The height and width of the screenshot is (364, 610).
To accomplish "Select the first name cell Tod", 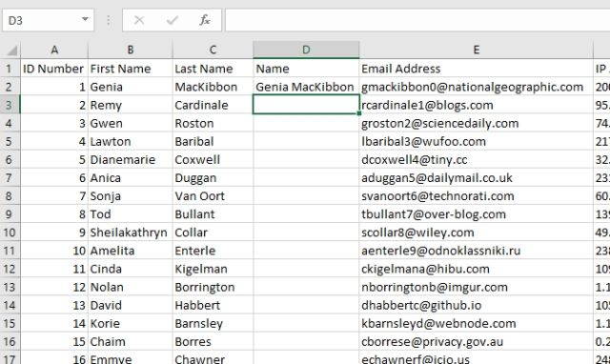I will point(131,214).
